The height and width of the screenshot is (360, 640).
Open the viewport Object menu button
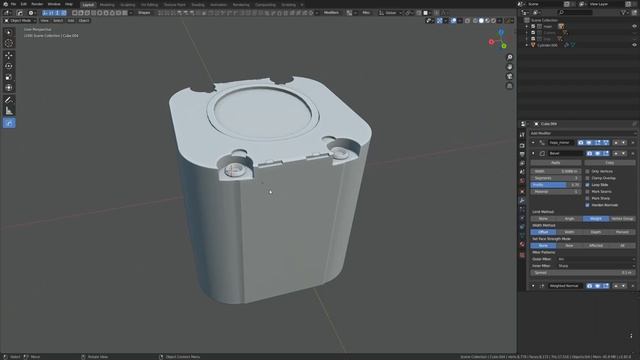click(84, 20)
